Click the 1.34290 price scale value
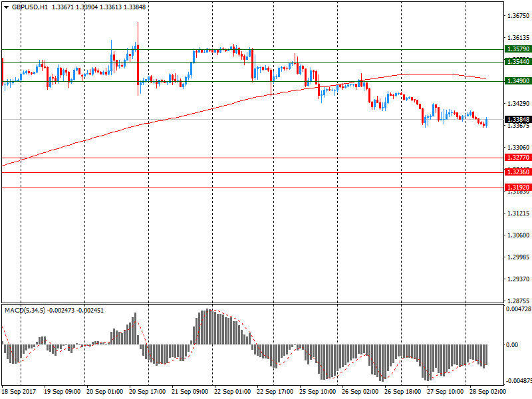This screenshot has width=532, height=399. coord(518,104)
